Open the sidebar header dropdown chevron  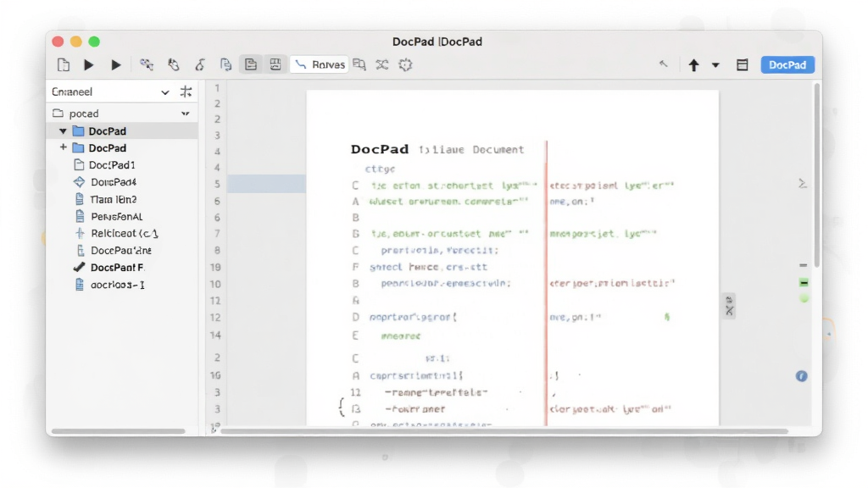[x=165, y=92]
